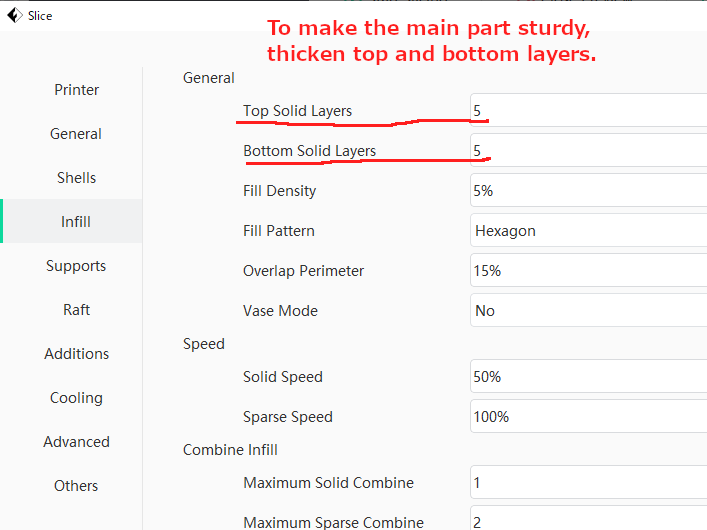Go to the Supports tab
Screen dimensions: 707x530
[x=76, y=266]
